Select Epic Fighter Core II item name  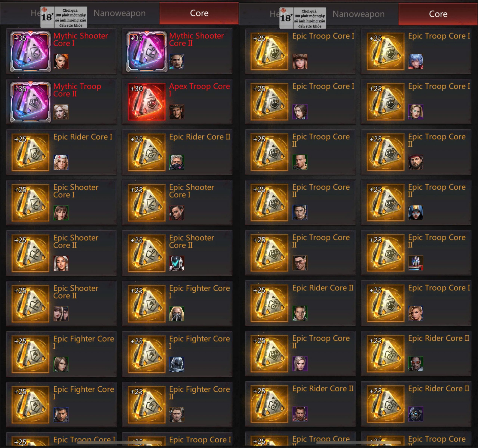click(x=199, y=393)
